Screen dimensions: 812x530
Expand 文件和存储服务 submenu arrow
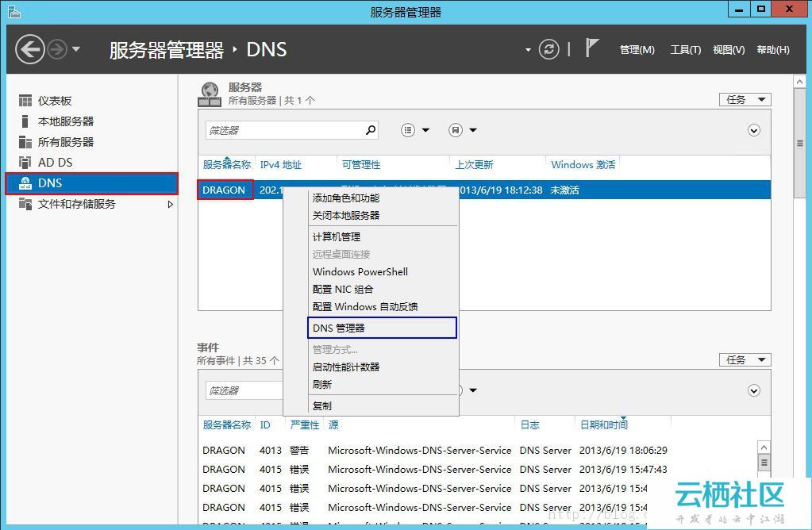pos(170,205)
